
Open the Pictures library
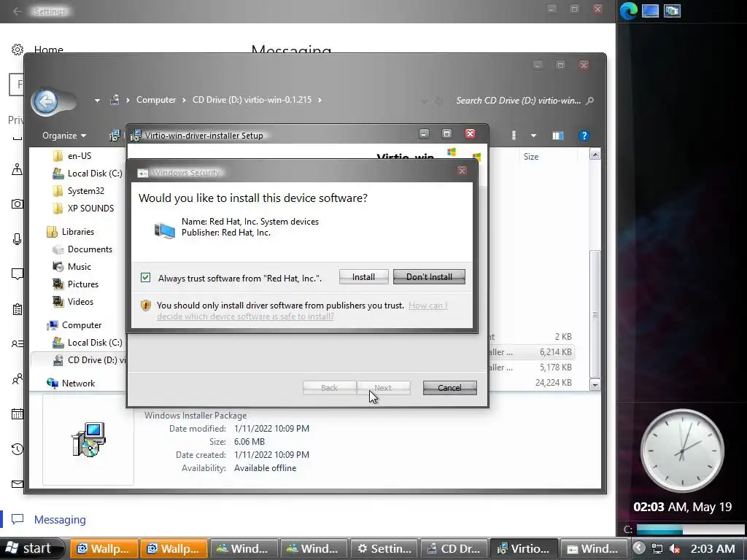tap(75, 284)
